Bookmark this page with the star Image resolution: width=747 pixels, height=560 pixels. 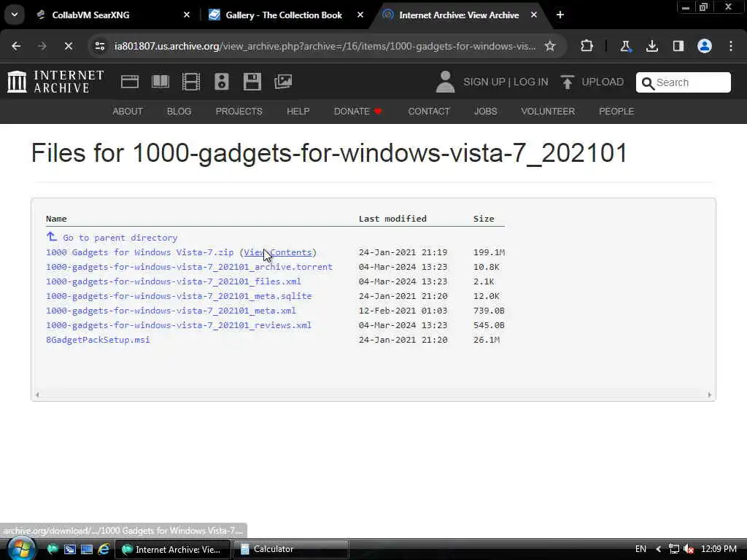click(550, 46)
